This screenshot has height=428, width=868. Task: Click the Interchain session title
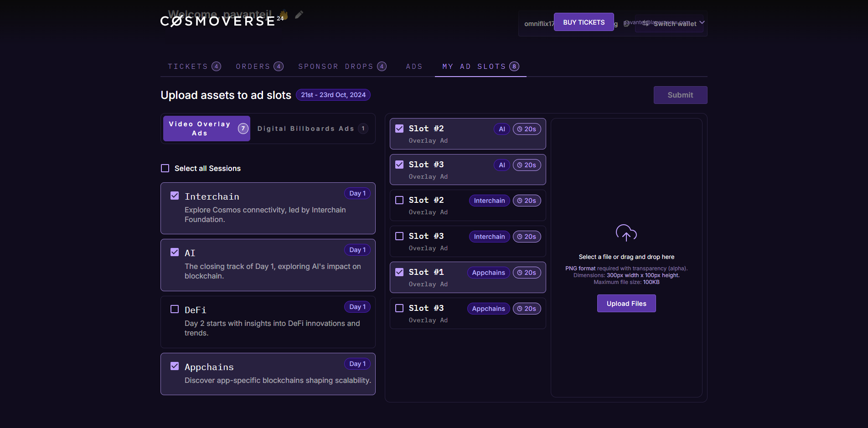point(212,196)
